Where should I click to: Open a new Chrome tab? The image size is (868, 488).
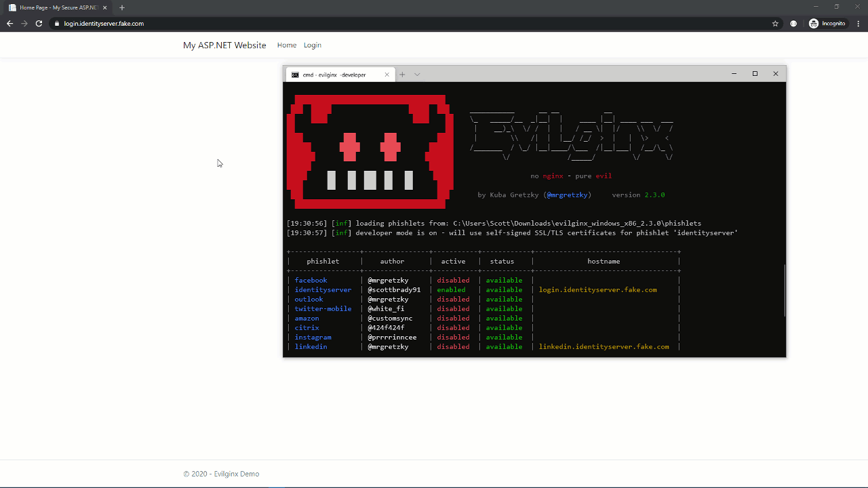(x=122, y=7)
